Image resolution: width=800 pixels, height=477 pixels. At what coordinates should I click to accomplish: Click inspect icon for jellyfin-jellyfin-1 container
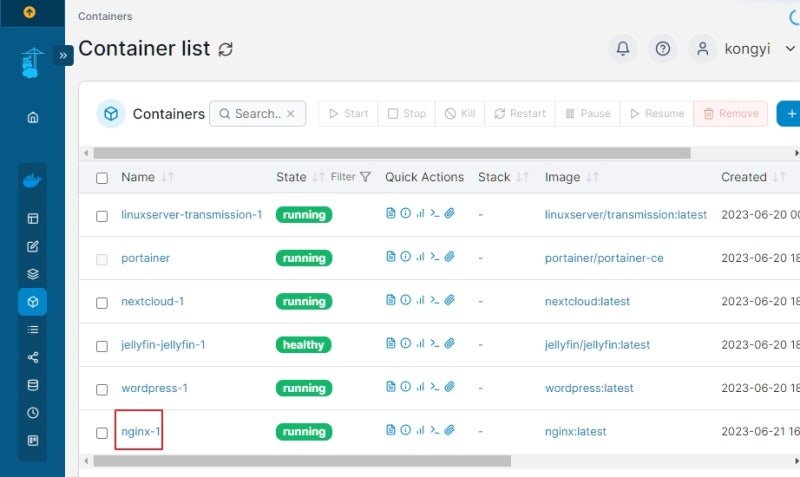point(405,343)
